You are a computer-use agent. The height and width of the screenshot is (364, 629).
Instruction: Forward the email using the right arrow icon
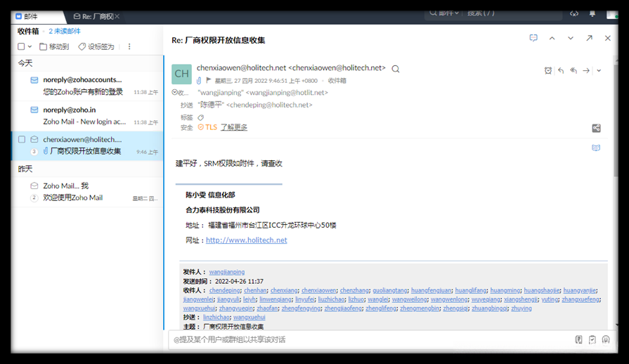[586, 70]
